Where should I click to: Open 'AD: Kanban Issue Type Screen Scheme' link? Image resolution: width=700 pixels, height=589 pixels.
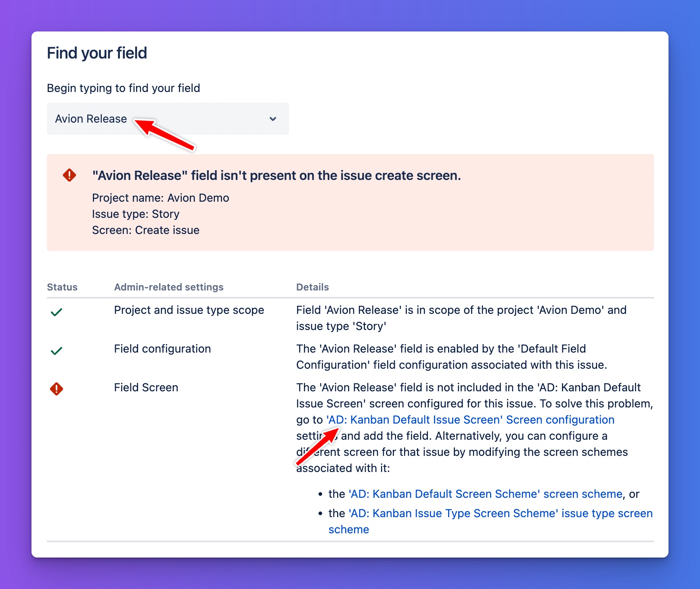pos(500,514)
